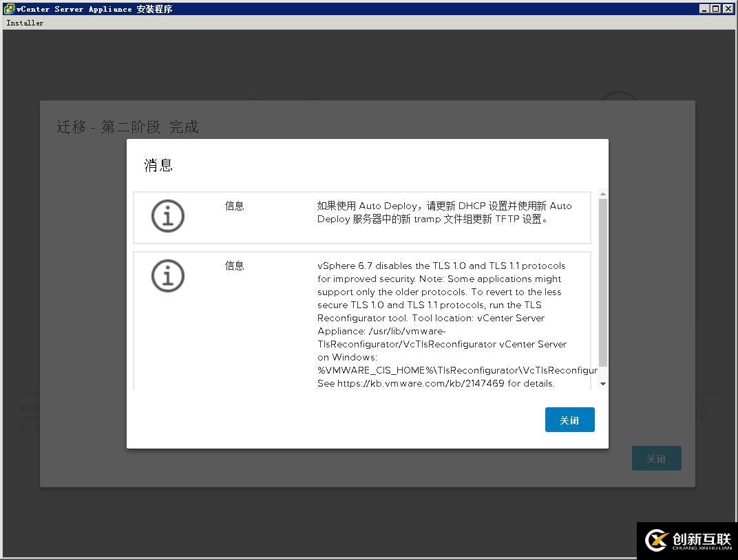Click the vCenter Server Appliance title bar icon
This screenshot has width=738, height=560.
pos(8,8)
